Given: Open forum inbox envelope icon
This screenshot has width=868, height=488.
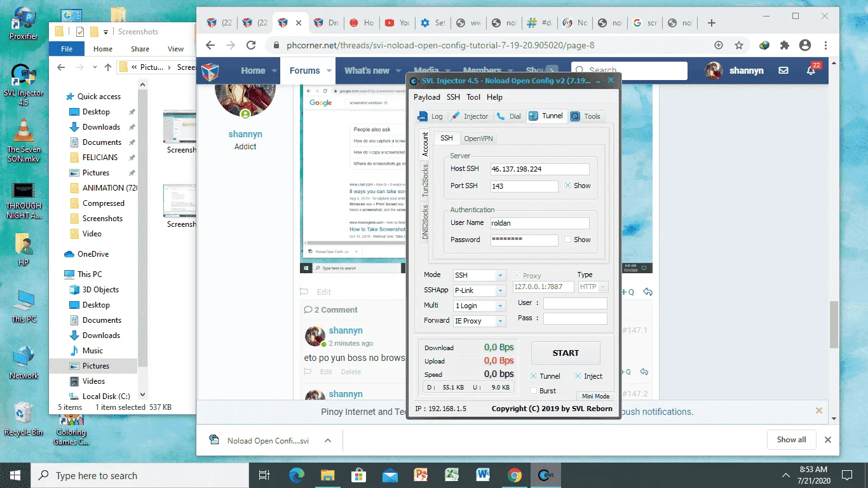Looking at the screenshot, I should tap(783, 71).
